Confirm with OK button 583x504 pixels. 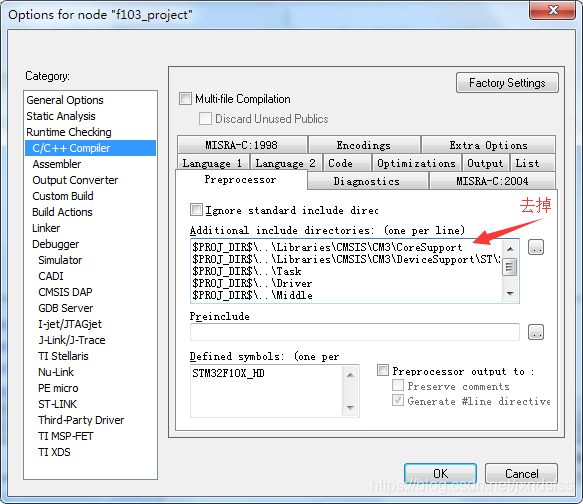click(440, 473)
